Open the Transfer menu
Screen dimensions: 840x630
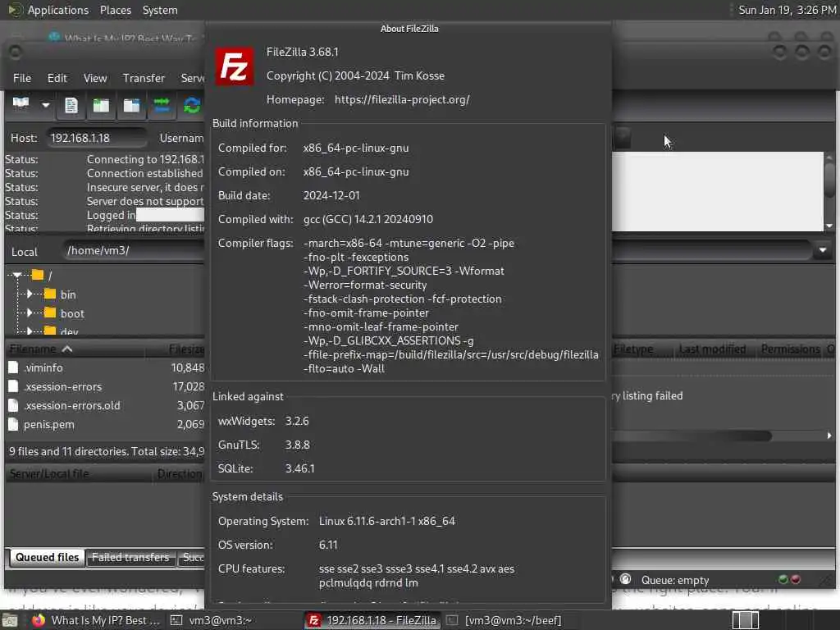pos(144,78)
